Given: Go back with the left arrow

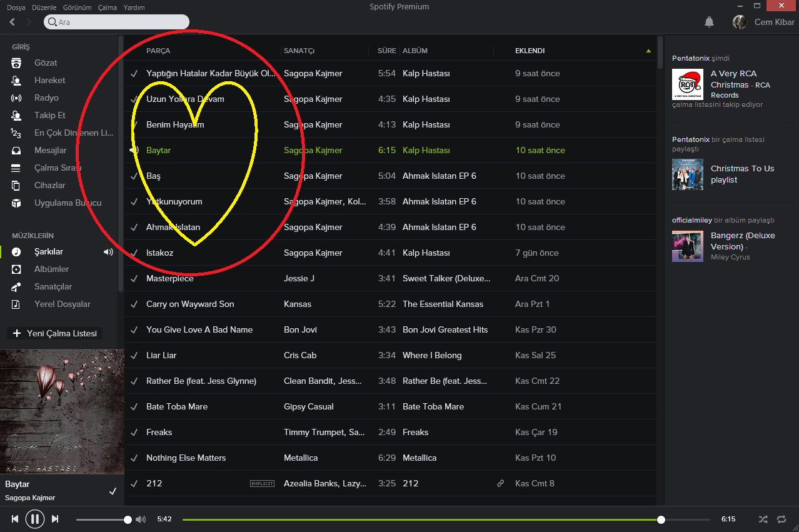Looking at the screenshot, I should pyautogui.click(x=13, y=22).
